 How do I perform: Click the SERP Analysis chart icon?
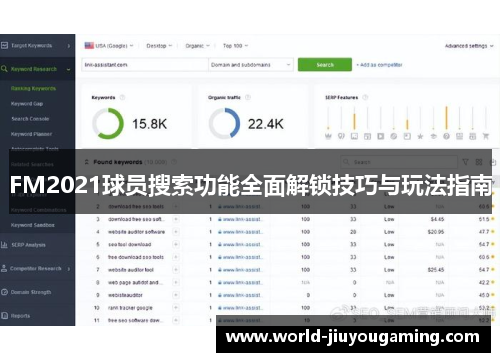tap(4, 245)
